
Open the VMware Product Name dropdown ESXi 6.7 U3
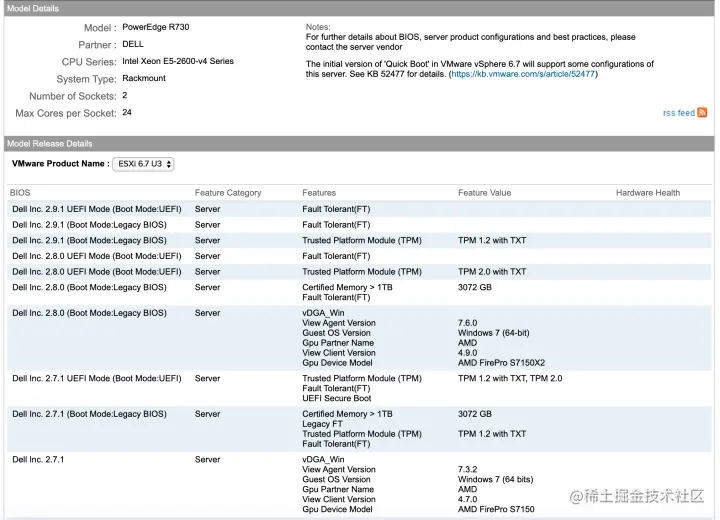point(143,164)
